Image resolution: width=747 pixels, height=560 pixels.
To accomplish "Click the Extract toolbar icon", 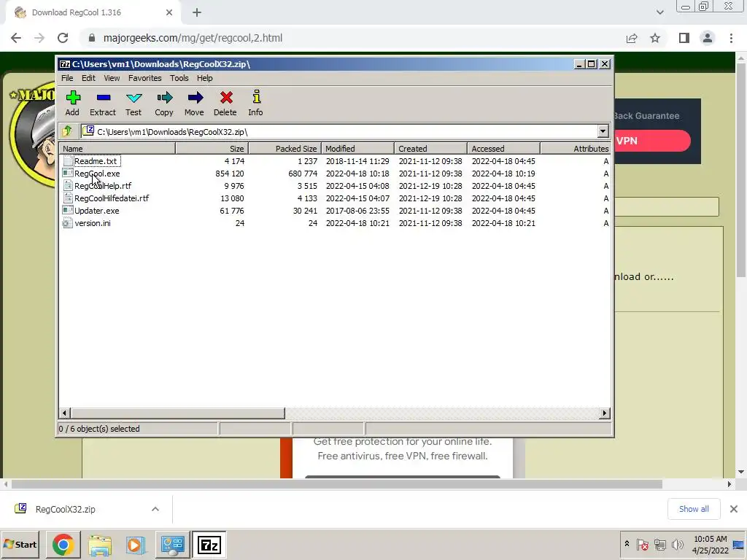I will [x=103, y=98].
